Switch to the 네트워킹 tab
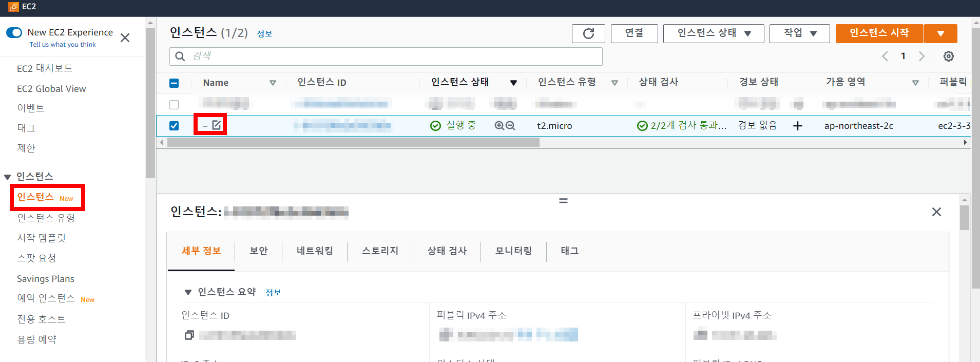Screen dimensions: 980x362 (315, 251)
